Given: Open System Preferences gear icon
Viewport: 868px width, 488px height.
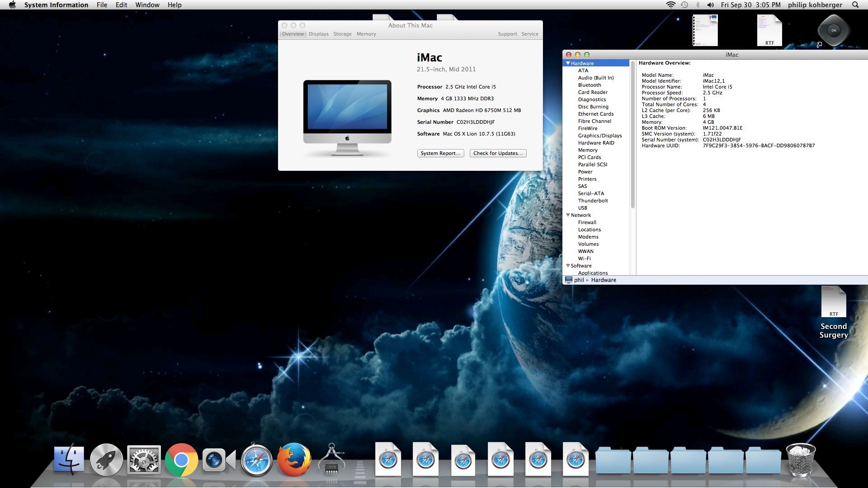Looking at the screenshot, I should click(144, 460).
